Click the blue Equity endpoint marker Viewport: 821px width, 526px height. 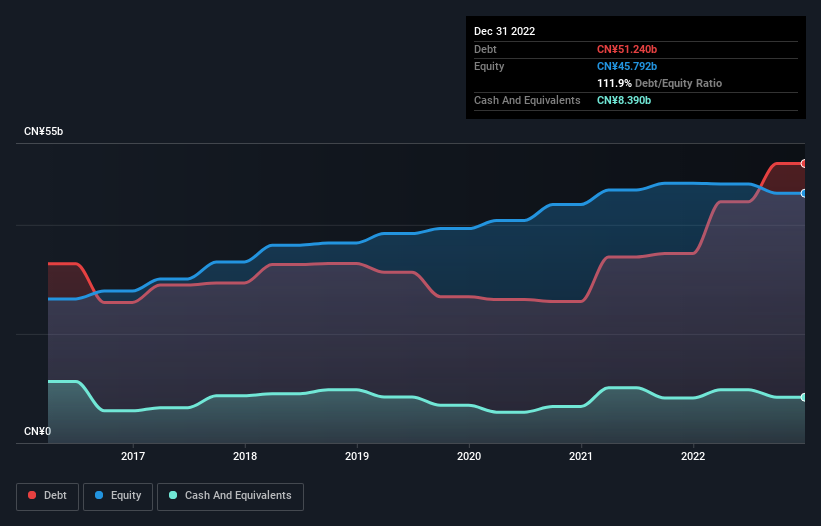(x=804, y=194)
